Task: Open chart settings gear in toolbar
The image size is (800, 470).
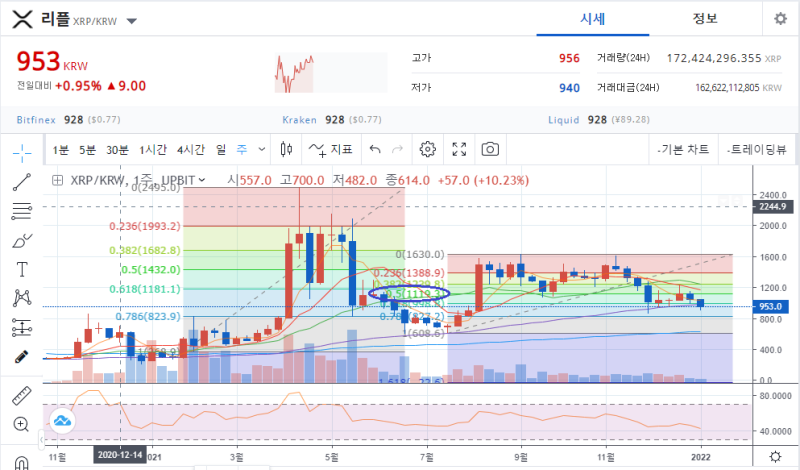Action: (428, 150)
